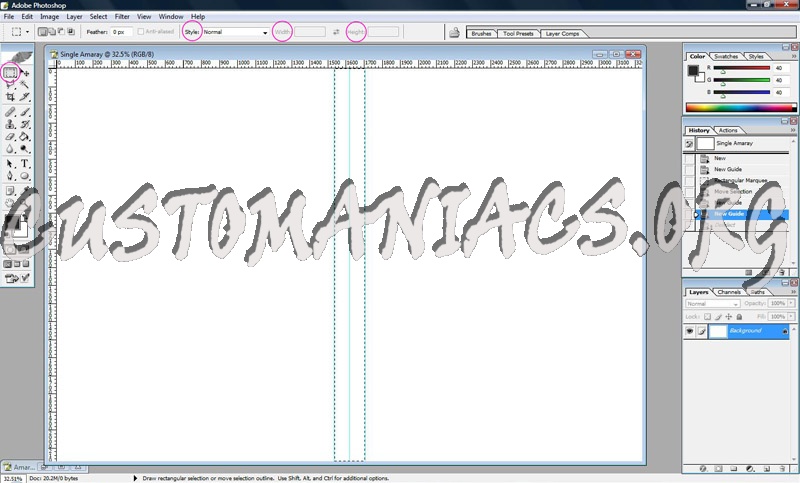The width and height of the screenshot is (800, 483).
Task: Select the Eraser tool
Action: point(10,137)
